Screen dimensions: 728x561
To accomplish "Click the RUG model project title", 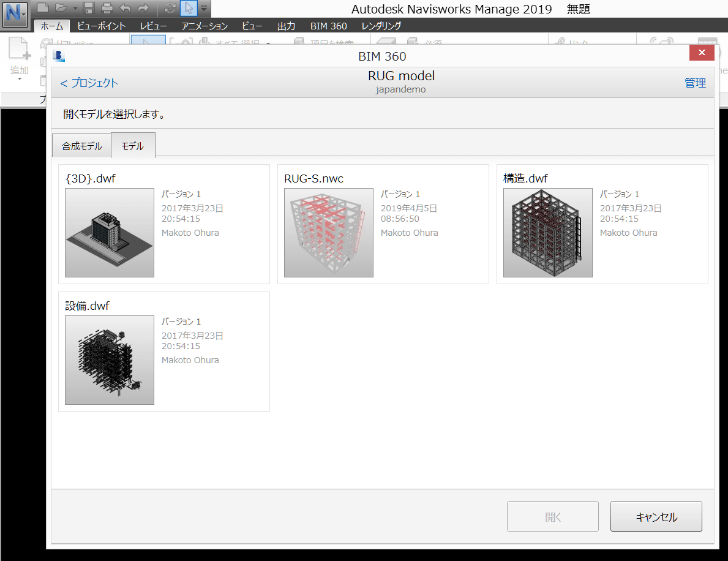I will point(401,76).
